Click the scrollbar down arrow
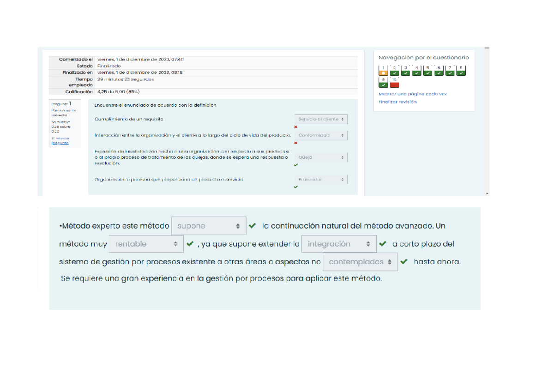554x392 pixels. click(x=487, y=193)
